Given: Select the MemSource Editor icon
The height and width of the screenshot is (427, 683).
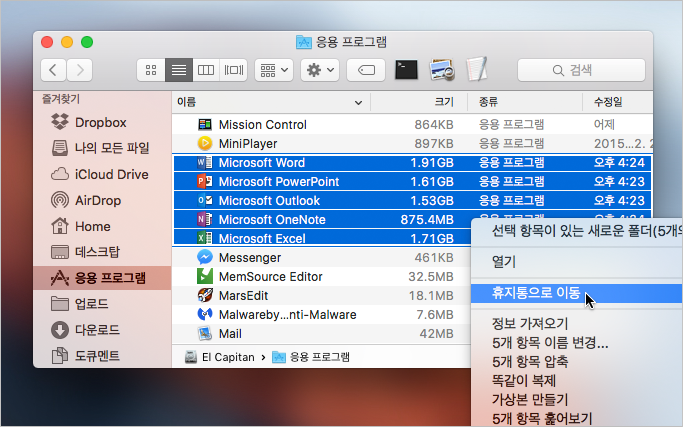Looking at the screenshot, I should click(x=205, y=276).
